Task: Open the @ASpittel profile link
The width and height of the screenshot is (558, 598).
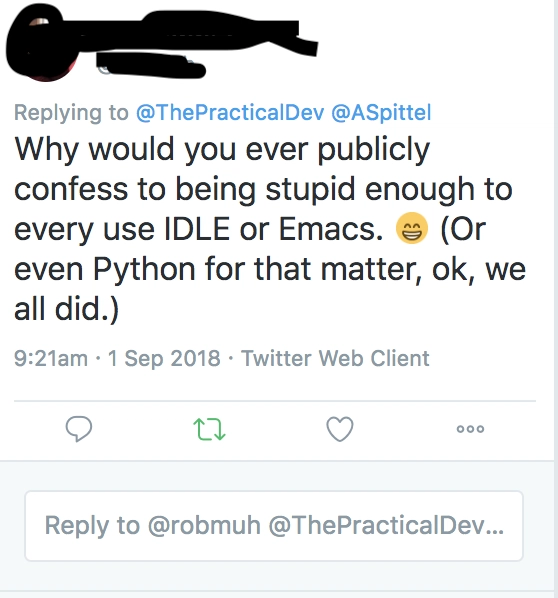Action: (x=381, y=112)
